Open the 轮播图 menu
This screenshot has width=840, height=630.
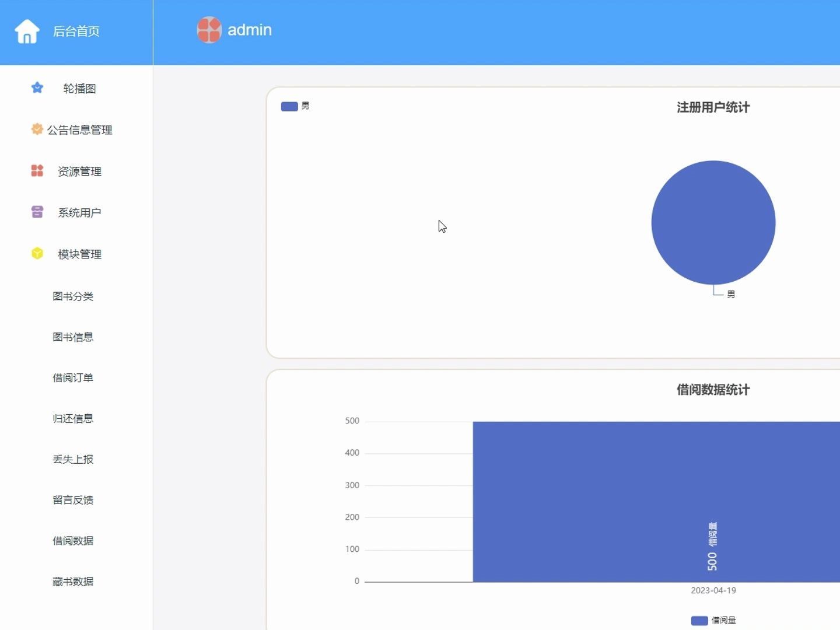79,89
